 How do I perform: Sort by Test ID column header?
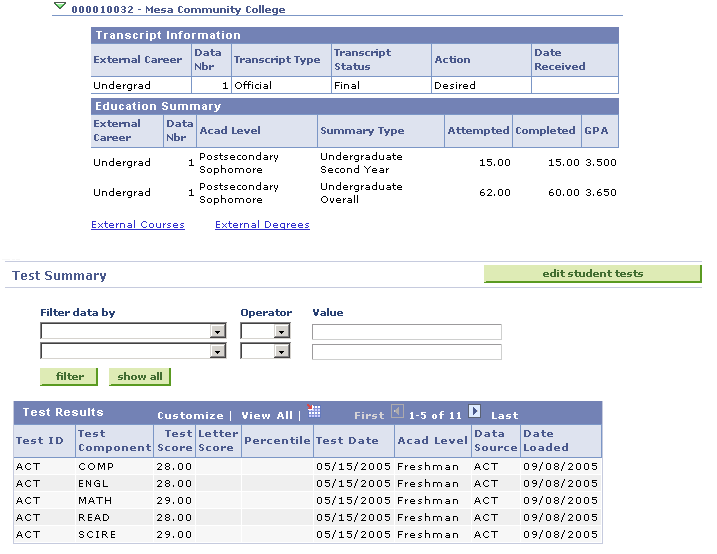point(40,441)
